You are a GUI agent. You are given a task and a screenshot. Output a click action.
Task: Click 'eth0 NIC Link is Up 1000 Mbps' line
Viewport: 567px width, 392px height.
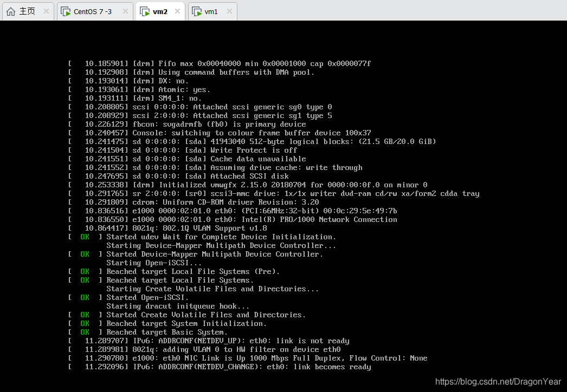248,358
